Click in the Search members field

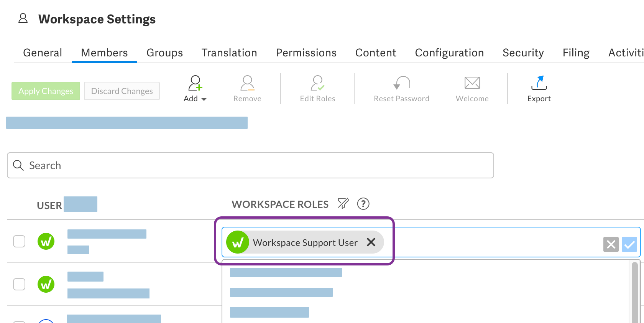(250, 165)
